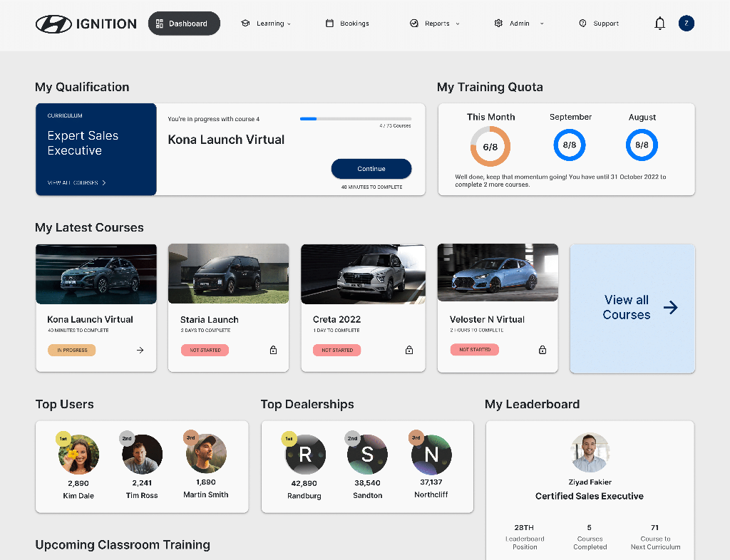Open the Creta 2022 car thumbnail
The image size is (730, 560).
tap(363, 274)
